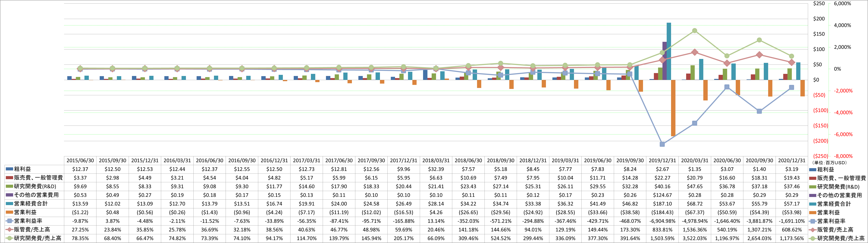The width and height of the screenshot is (868, 243).
Task: Select the ($184.43) operating income cell
Action: coord(662,212)
